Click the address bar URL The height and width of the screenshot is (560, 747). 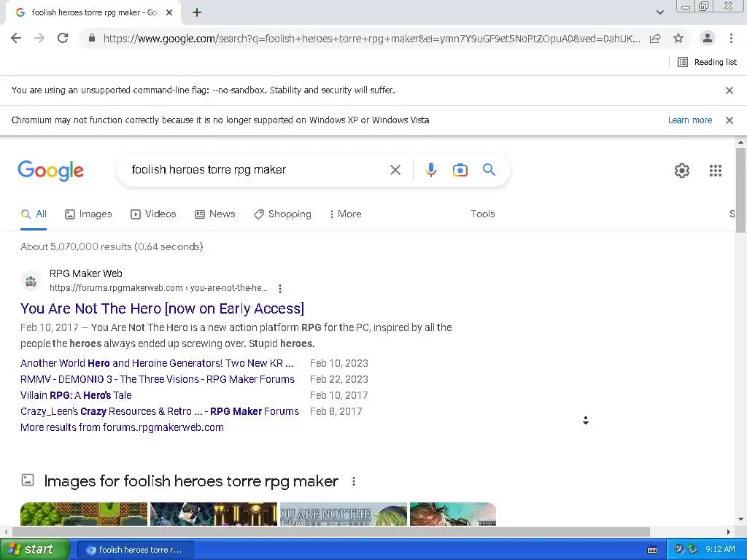click(371, 39)
